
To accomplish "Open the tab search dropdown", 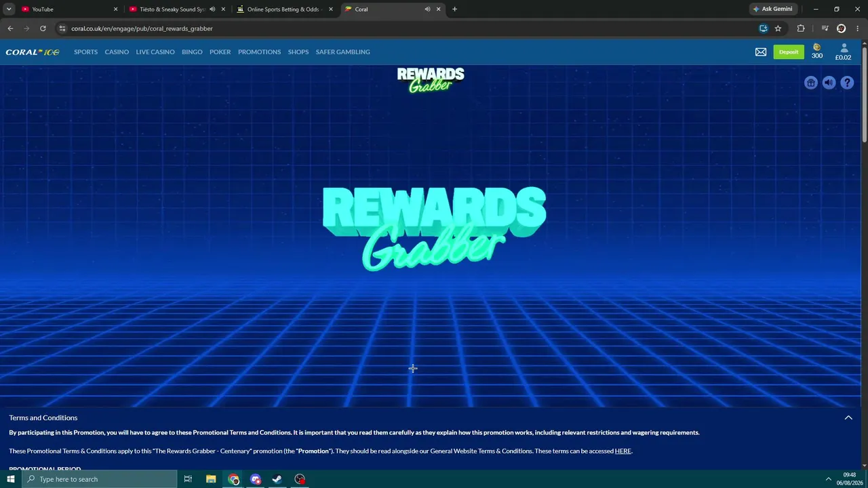I will (x=9, y=9).
